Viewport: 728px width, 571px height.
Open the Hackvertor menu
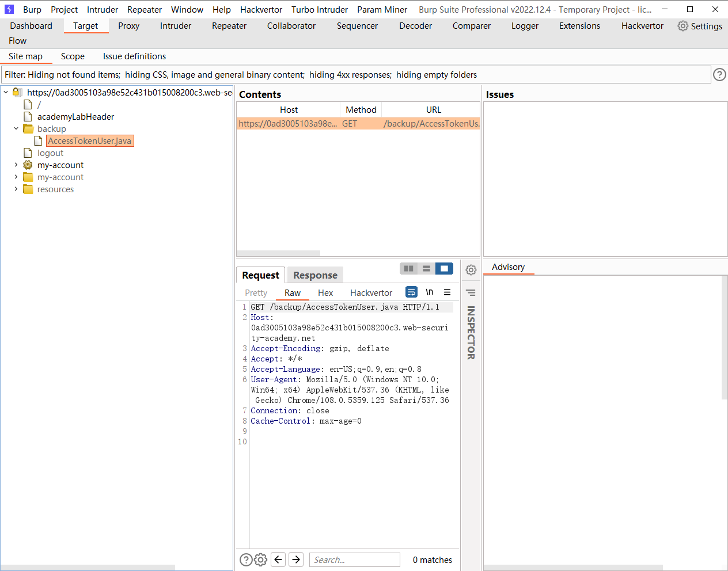point(261,10)
